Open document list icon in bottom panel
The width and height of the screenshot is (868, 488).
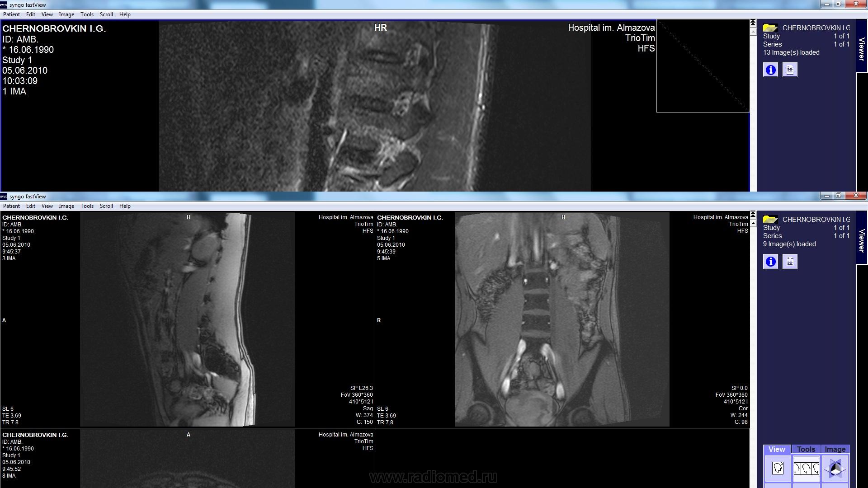tap(790, 262)
